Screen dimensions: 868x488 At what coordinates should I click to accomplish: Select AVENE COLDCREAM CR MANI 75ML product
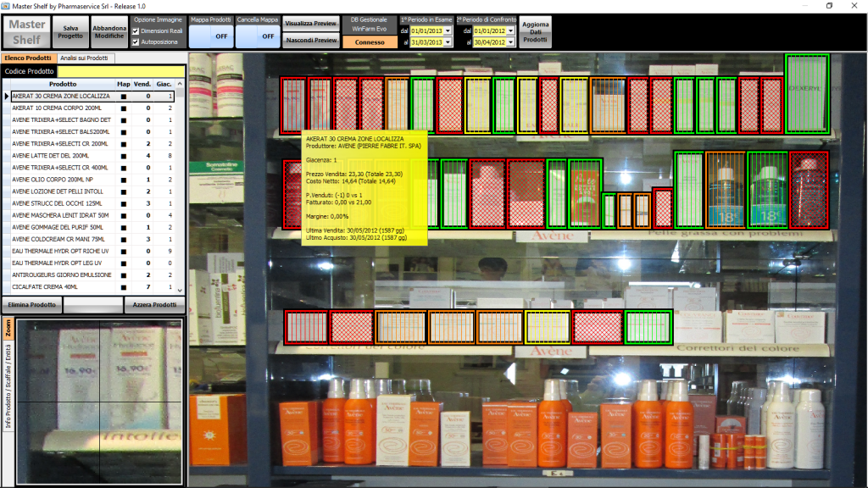pyautogui.click(x=88, y=239)
